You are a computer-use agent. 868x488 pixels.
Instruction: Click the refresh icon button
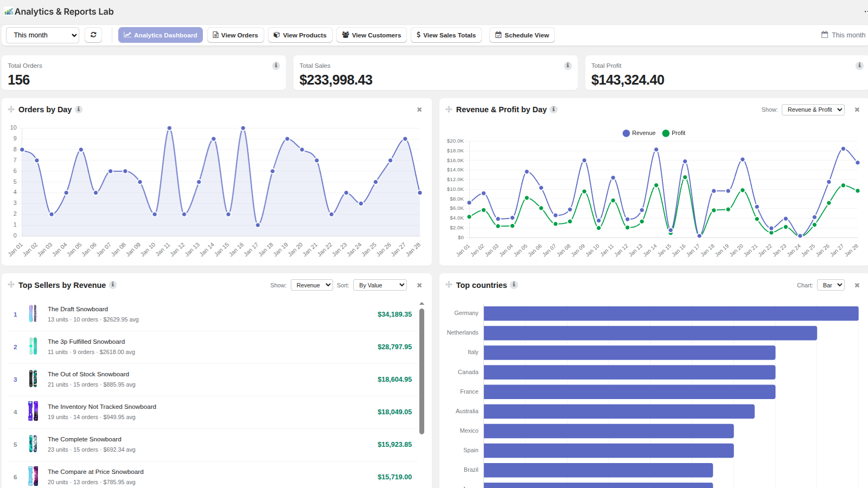click(x=93, y=35)
